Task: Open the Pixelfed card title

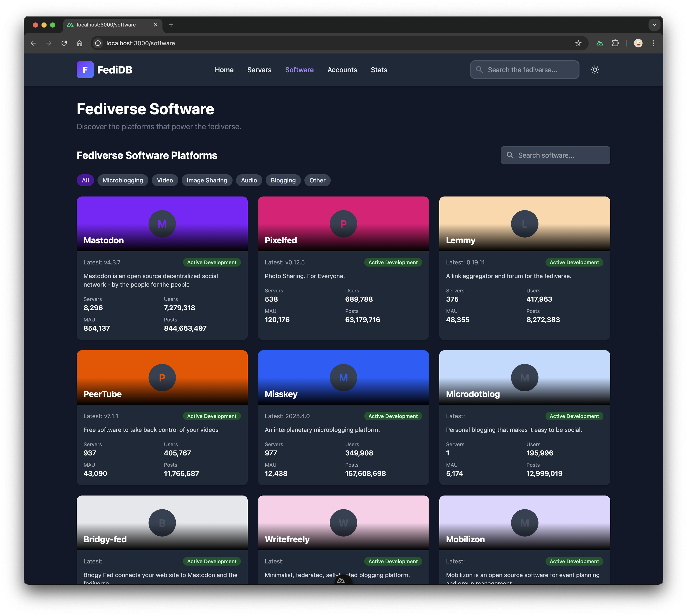Action: (x=280, y=240)
